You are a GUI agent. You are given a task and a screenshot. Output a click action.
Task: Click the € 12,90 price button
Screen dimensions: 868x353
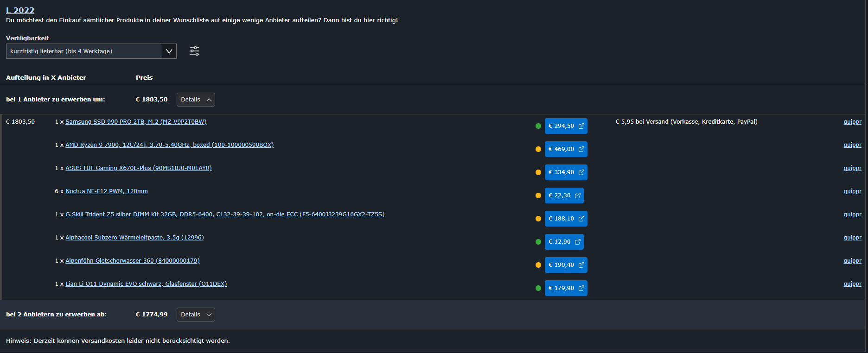(x=564, y=242)
